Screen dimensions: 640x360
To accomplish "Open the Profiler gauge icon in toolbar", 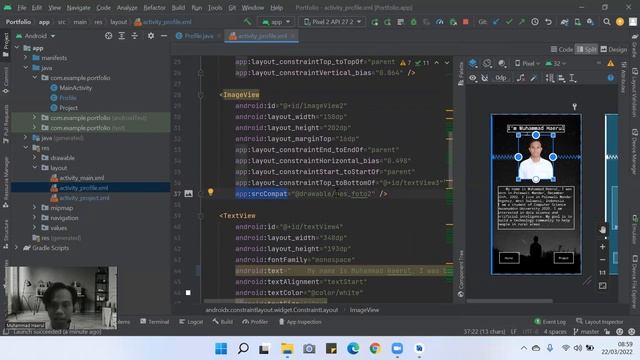I will pyautogui.click(x=440, y=22).
